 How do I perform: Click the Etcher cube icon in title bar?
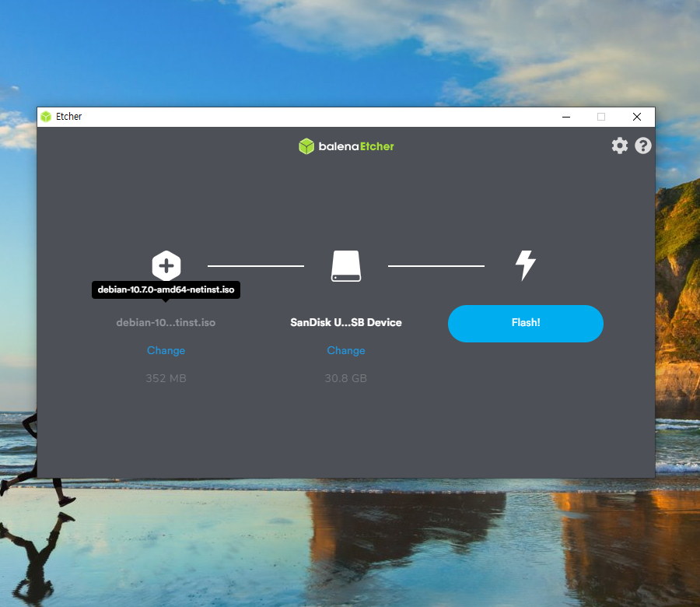click(46, 117)
